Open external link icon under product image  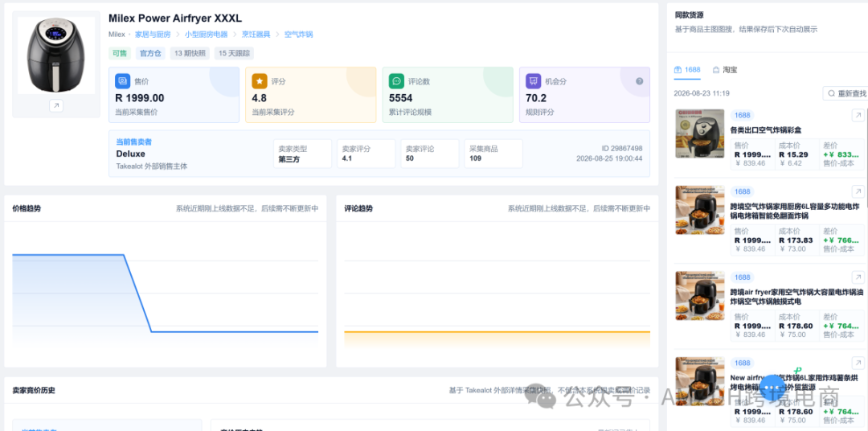pos(56,106)
